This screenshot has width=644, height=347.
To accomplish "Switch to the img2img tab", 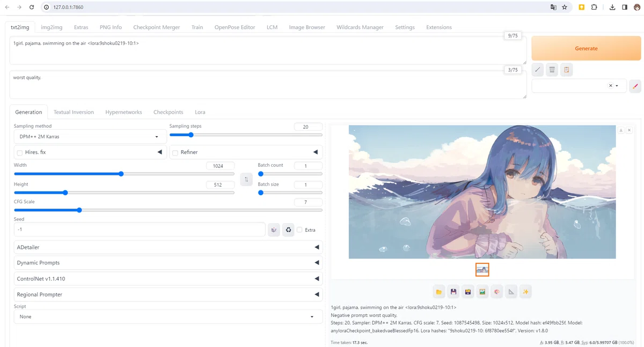I will click(50, 27).
